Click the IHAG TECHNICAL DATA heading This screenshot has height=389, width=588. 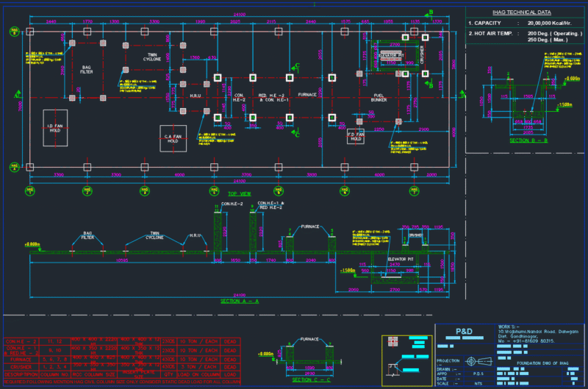click(522, 13)
